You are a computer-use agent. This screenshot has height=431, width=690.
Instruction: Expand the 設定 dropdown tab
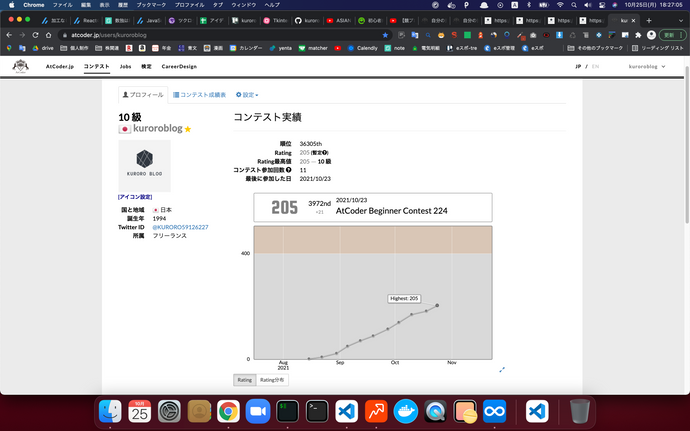(x=247, y=95)
